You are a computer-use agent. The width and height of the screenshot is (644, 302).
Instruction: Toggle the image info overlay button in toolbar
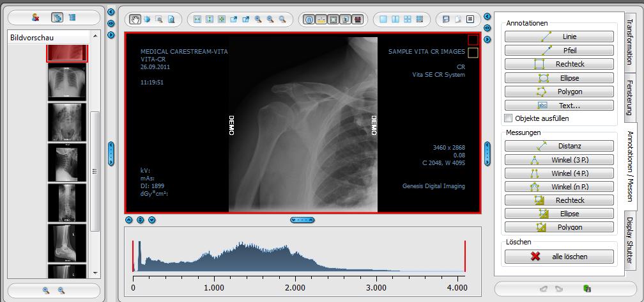point(309,19)
